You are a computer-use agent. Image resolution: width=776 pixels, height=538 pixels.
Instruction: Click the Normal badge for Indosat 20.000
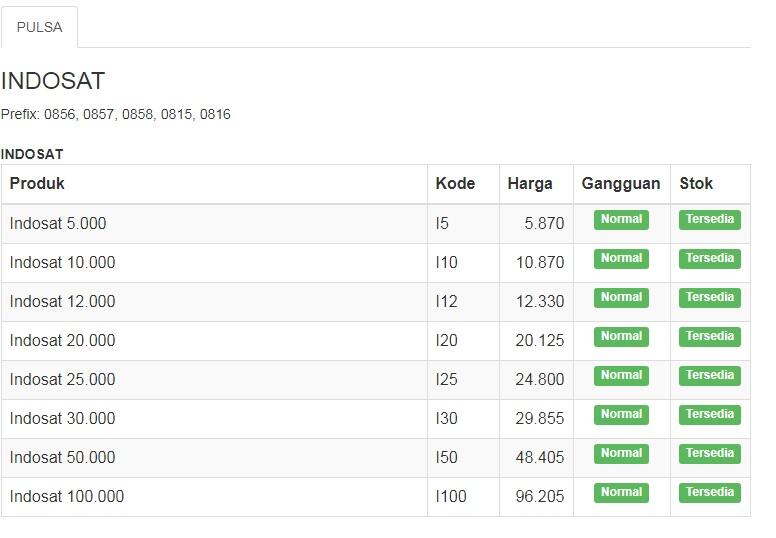(622, 337)
